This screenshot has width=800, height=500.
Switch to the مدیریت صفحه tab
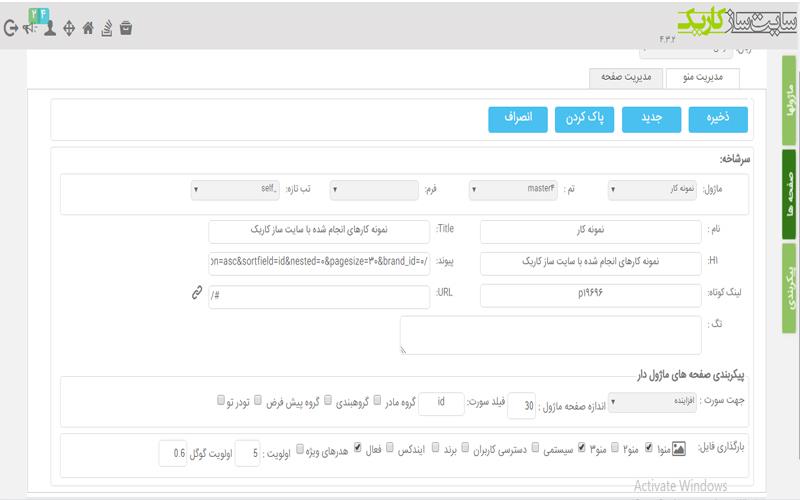[x=626, y=78]
